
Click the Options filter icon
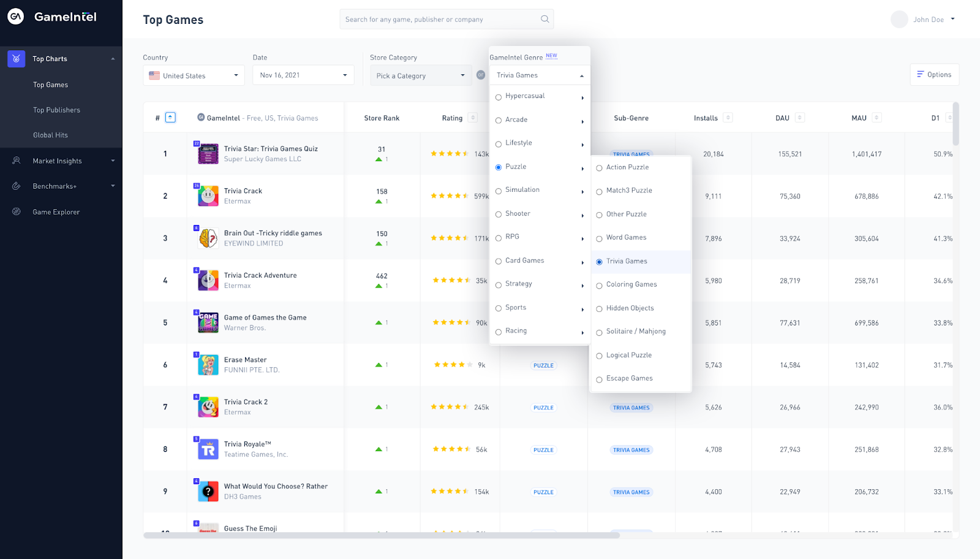click(x=920, y=74)
